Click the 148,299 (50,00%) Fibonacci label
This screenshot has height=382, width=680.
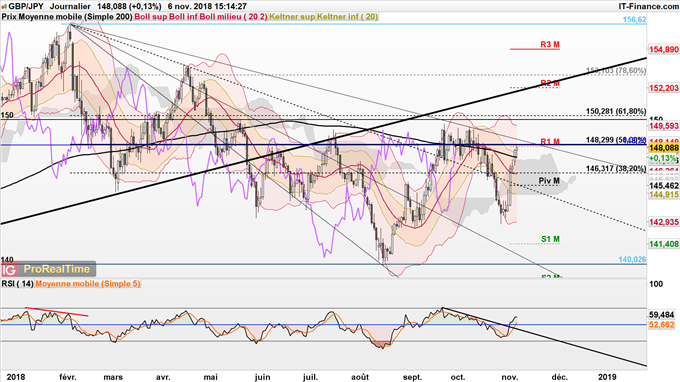[616, 140]
